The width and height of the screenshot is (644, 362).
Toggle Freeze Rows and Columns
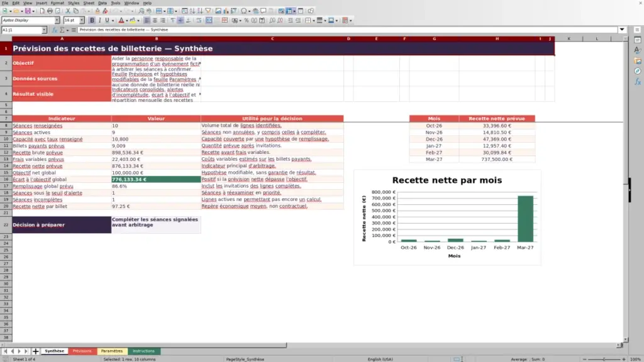click(x=289, y=11)
